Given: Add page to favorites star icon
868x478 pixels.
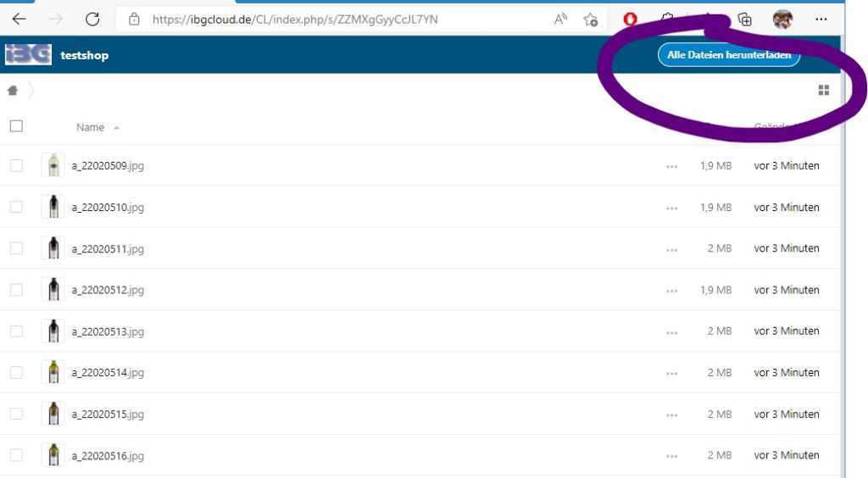Looking at the screenshot, I should 591,19.
